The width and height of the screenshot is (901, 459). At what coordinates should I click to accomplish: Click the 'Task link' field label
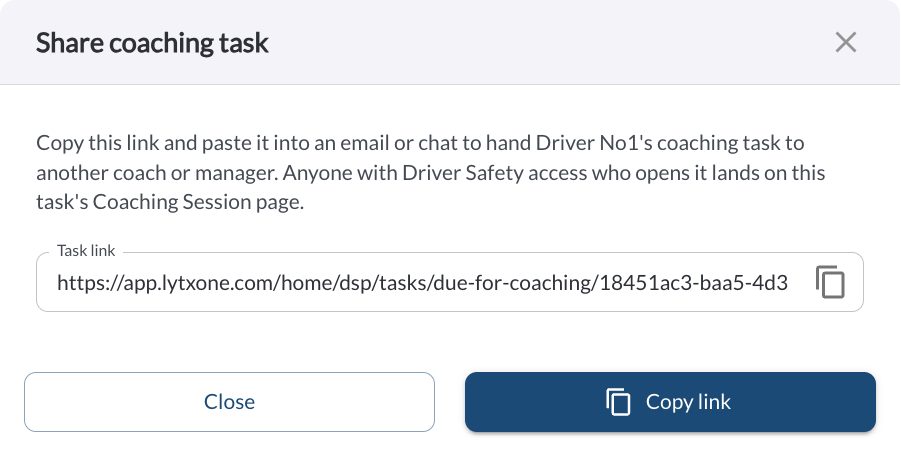coord(86,251)
